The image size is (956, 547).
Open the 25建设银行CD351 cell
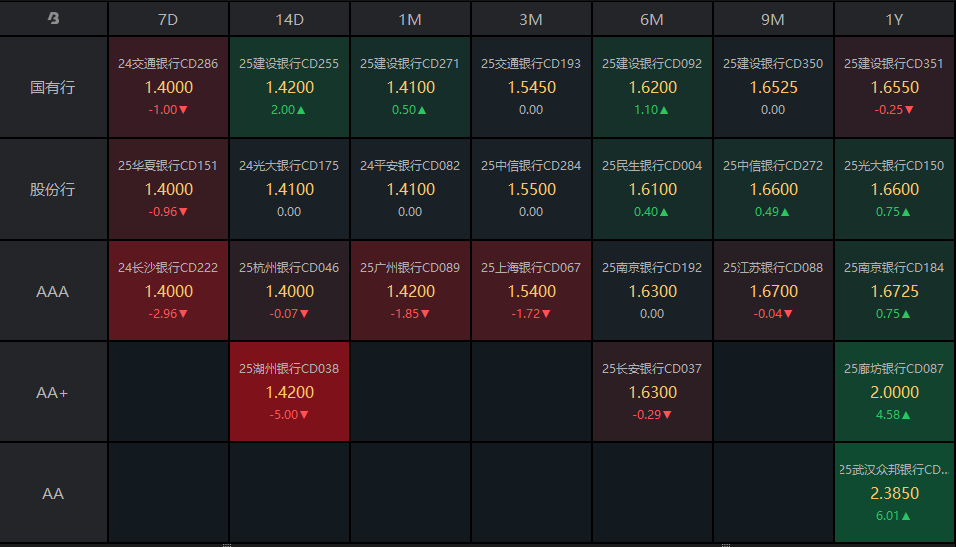tap(894, 87)
